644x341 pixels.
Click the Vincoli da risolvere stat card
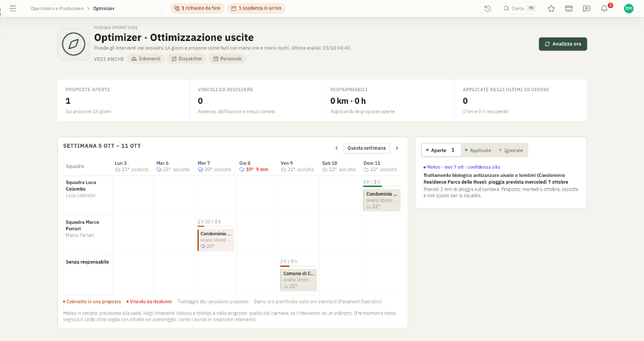pos(256,101)
